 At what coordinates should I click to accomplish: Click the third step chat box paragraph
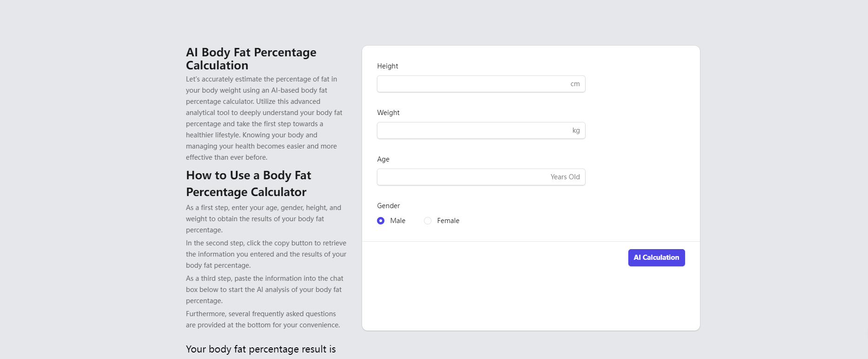pyautogui.click(x=264, y=290)
